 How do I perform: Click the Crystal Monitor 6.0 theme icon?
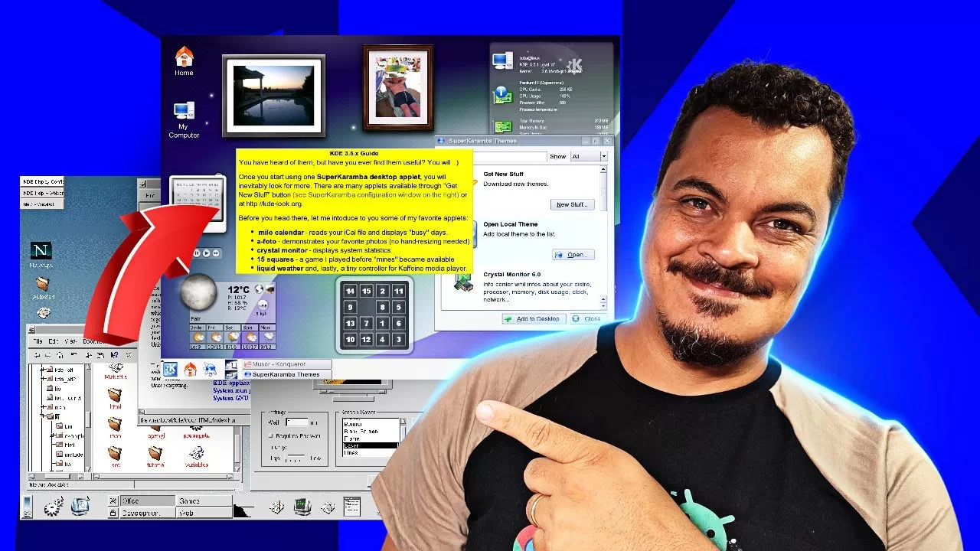[462, 282]
